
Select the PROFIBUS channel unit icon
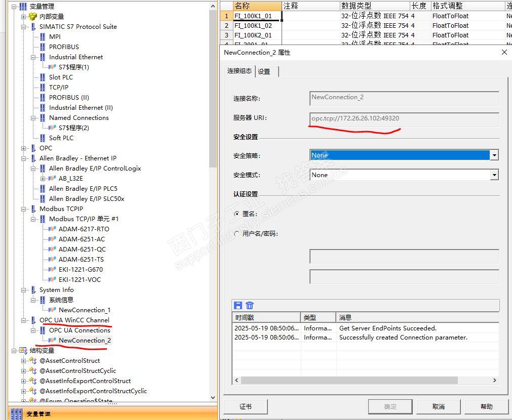click(x=43, y=47)
